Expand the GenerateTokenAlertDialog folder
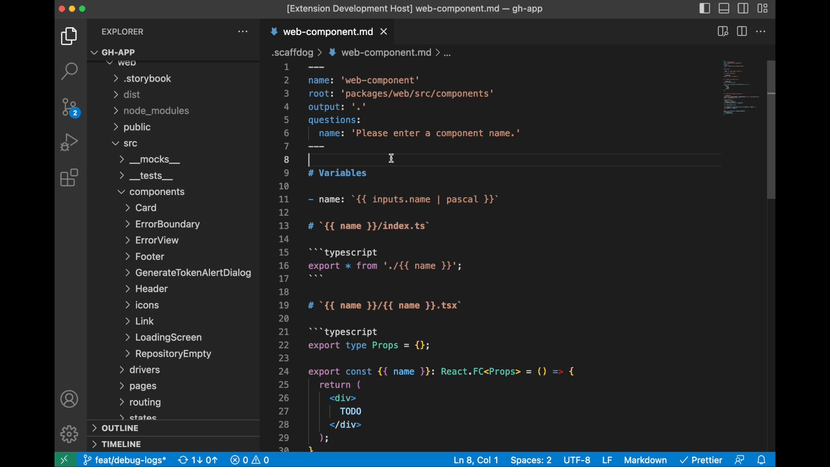 [x=174, y=273]
